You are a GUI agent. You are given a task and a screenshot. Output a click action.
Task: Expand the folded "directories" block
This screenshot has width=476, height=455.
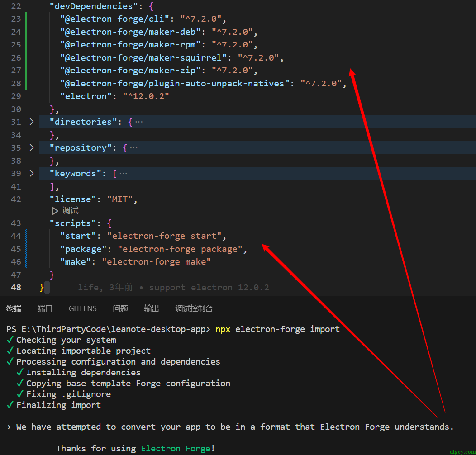point(32,122)
